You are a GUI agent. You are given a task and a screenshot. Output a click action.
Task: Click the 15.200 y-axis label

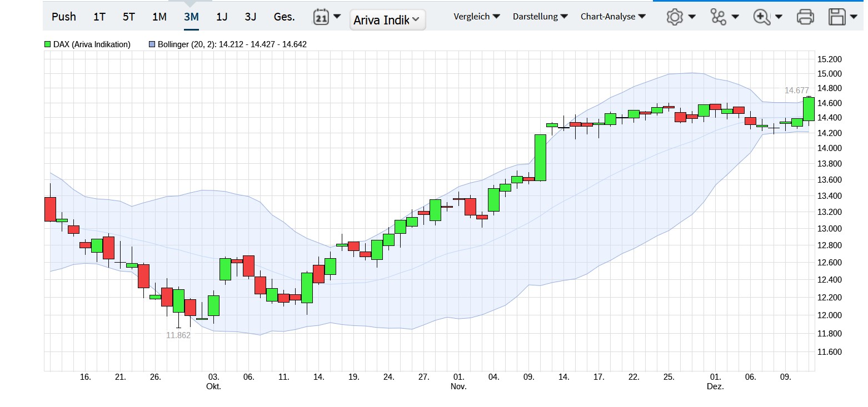830,59
